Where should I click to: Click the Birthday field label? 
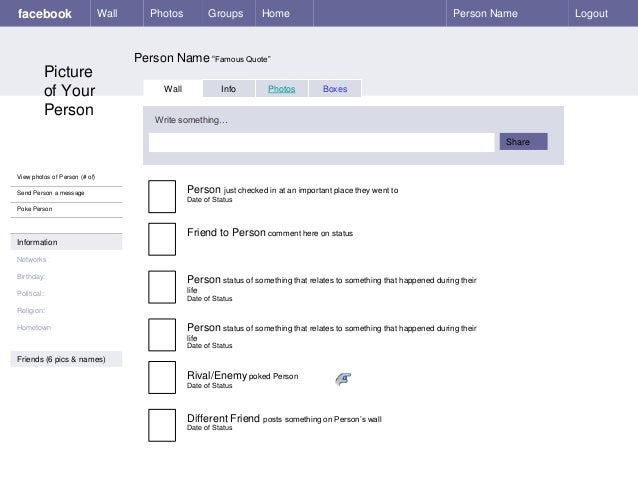(x=31, y=277)
